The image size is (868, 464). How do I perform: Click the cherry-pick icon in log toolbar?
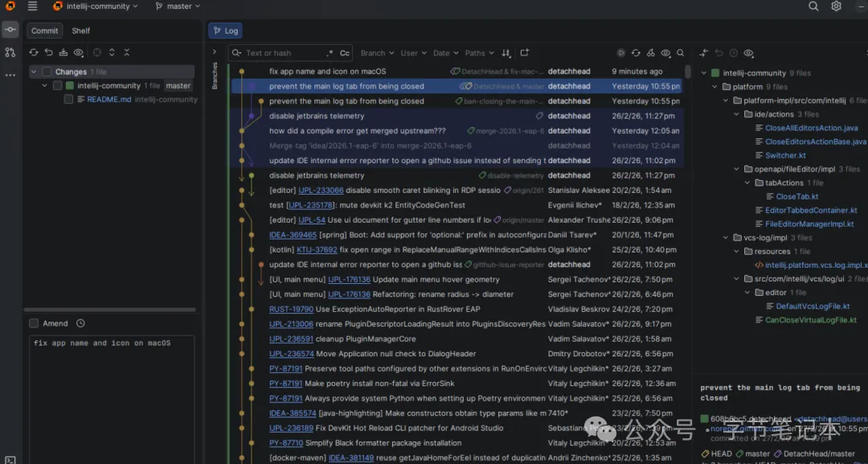pyautogui.click(x=651, y=53)
